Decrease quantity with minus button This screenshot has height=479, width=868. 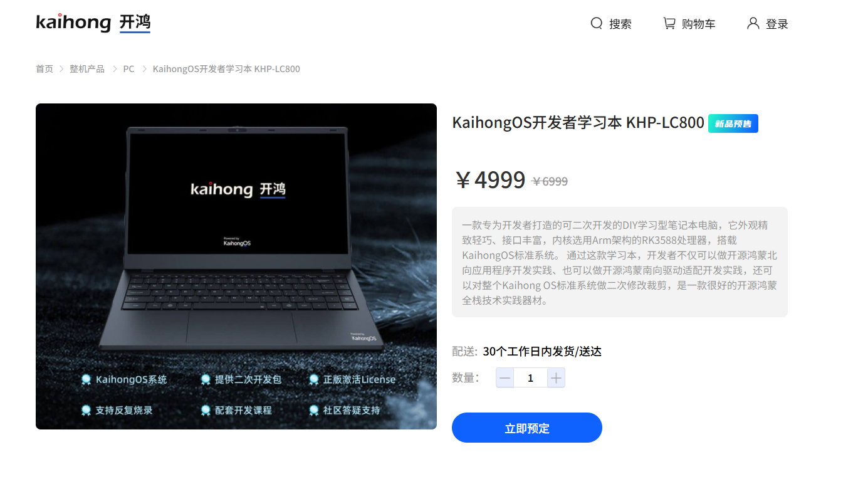(505, 377)
